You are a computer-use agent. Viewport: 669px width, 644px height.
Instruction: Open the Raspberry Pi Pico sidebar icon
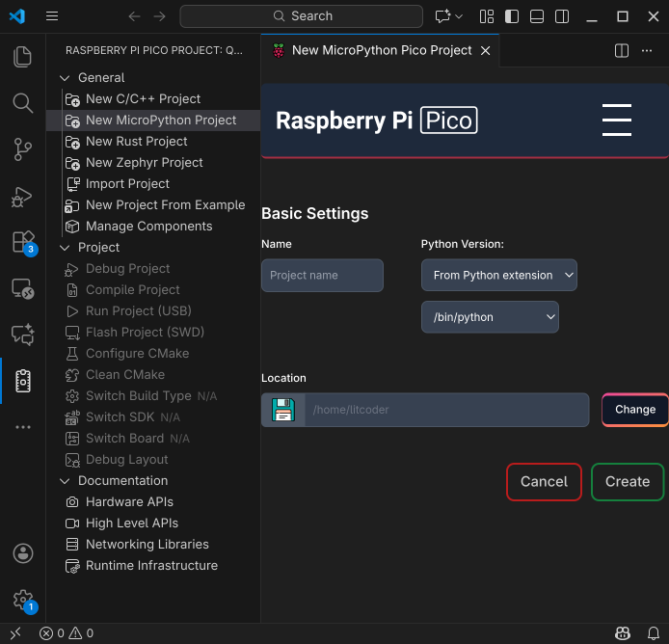coord(23,381)
